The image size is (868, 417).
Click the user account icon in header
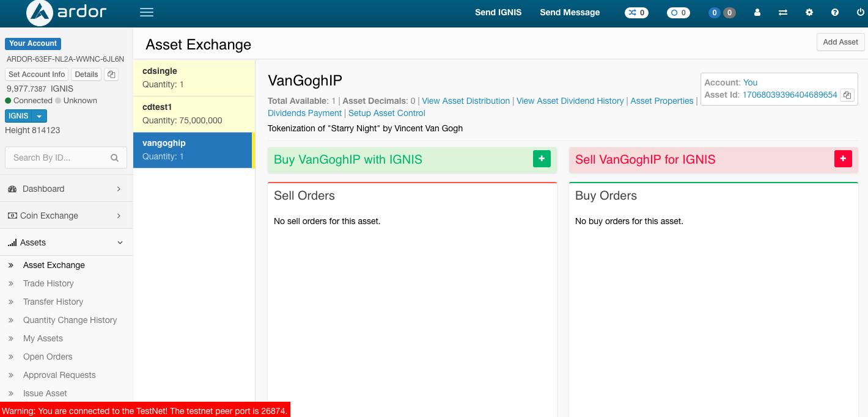tap(757, 13)
